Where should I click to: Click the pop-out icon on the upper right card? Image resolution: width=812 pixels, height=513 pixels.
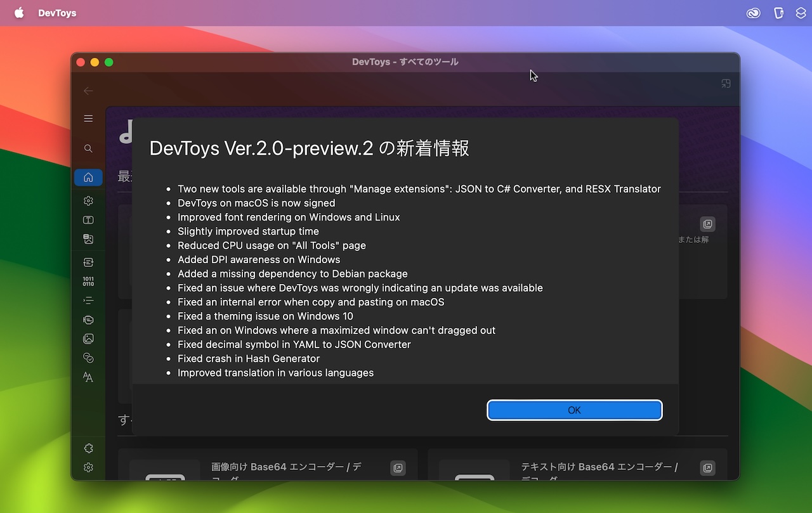(707, 224)
